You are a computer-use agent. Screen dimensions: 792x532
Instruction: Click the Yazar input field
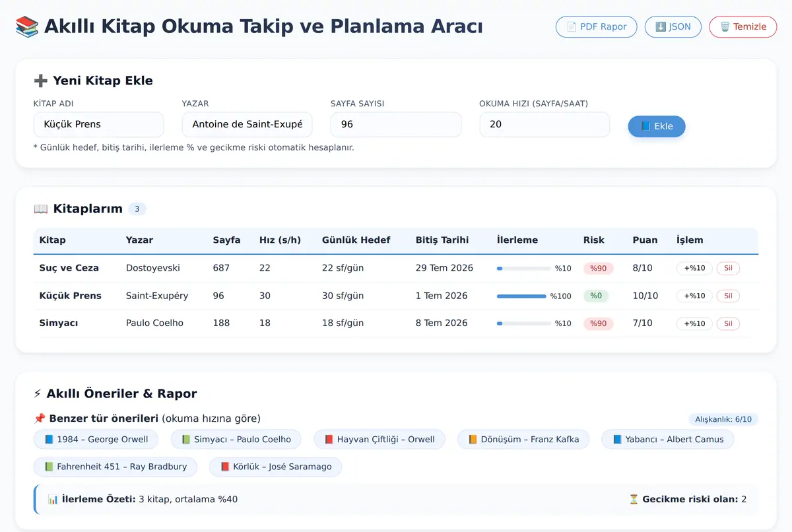point(247,124)
